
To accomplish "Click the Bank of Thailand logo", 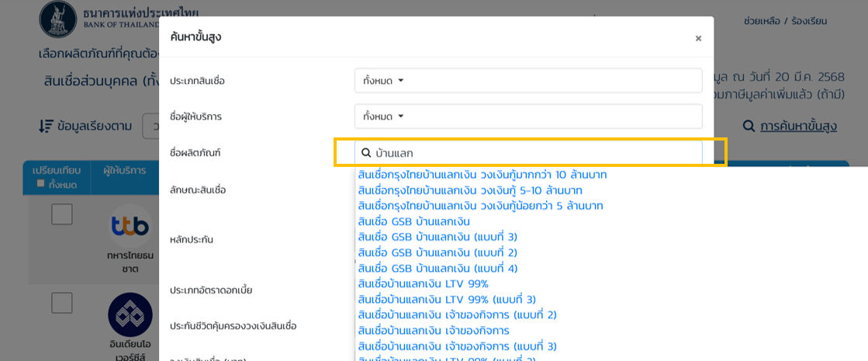I will (x=58, y=19).
